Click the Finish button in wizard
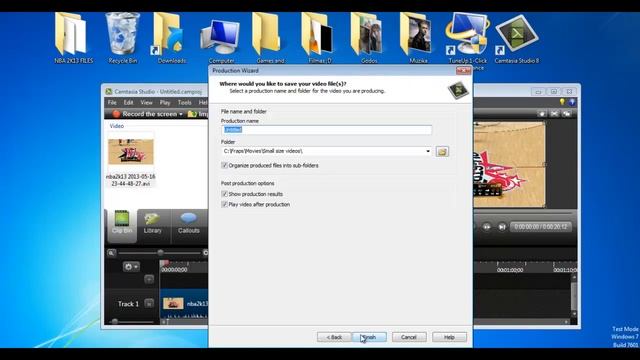Viewport: 640px width, 360px height. 369,337
